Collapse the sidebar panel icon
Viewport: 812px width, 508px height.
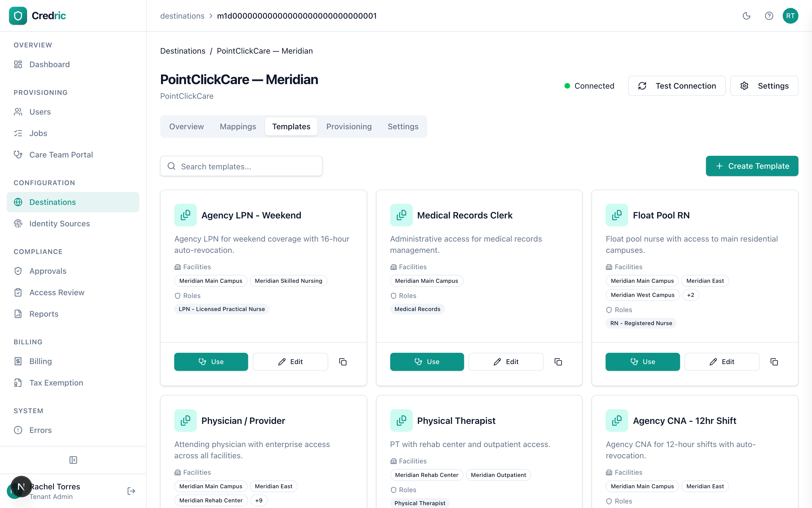click(x=73, y=460)
